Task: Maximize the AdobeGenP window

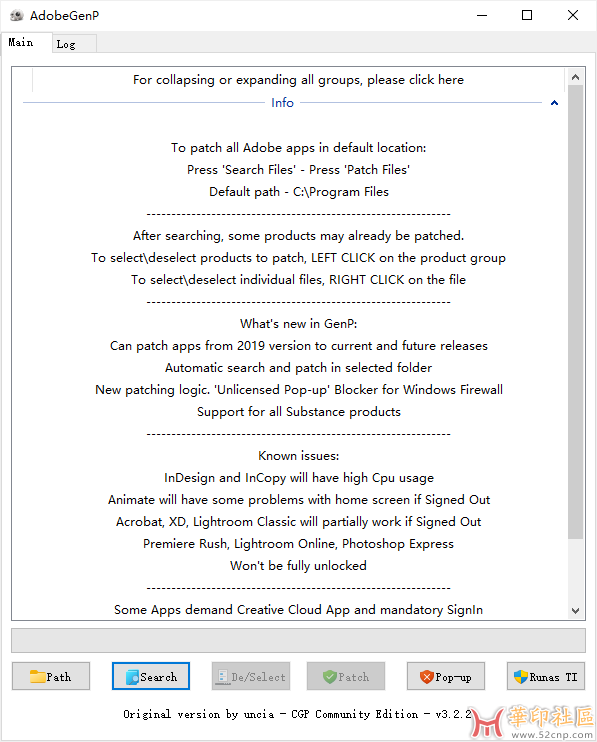Action: point(527,15)
